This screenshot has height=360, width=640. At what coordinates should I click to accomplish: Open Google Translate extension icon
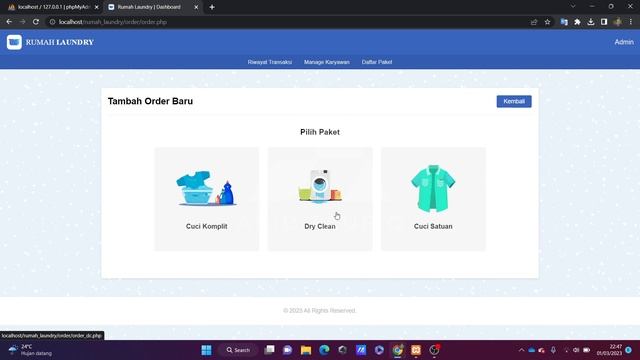564,22
